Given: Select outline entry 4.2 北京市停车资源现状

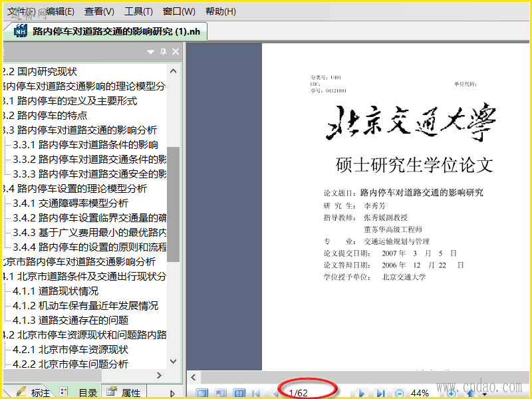Looking at the screenshot, I should point(84,334).
